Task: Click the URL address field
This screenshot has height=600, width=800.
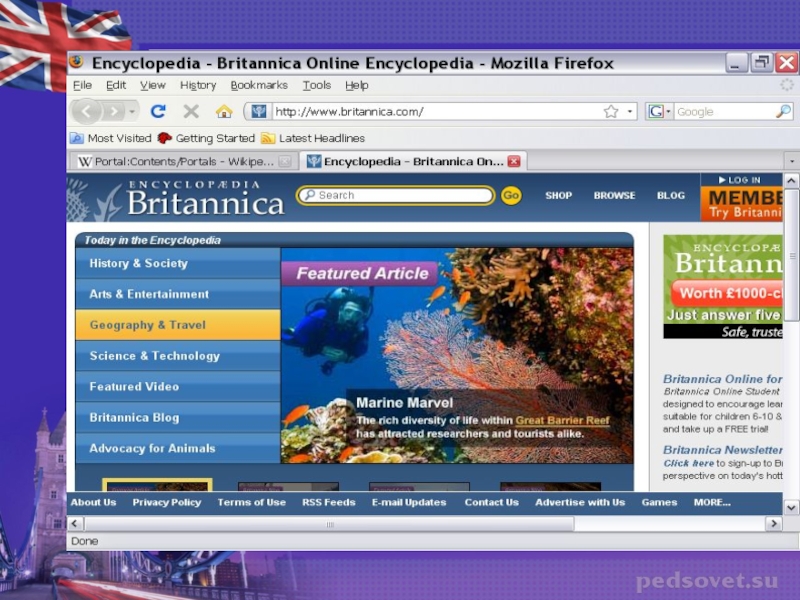Action: pyautogui.click(x=436, y=112)
